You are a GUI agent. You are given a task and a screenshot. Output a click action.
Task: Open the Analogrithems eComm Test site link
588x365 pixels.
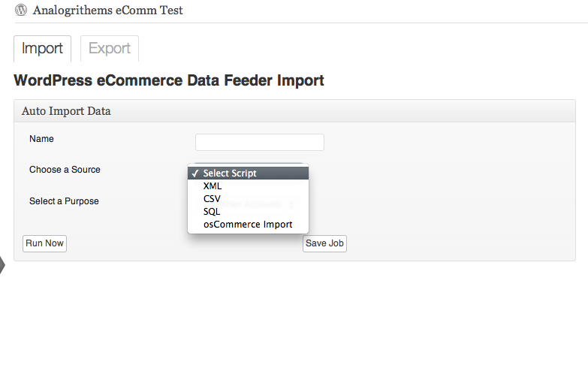pos(107,11)
